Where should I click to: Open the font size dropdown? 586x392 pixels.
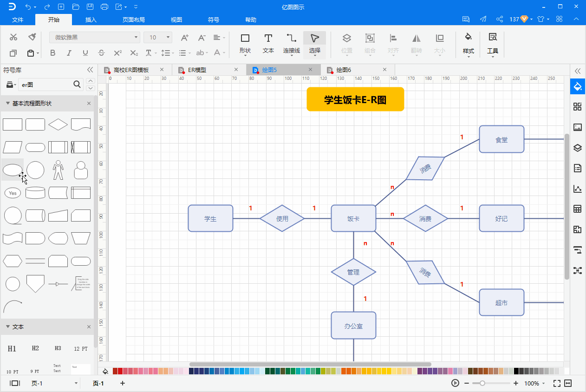tap(166, 37)
